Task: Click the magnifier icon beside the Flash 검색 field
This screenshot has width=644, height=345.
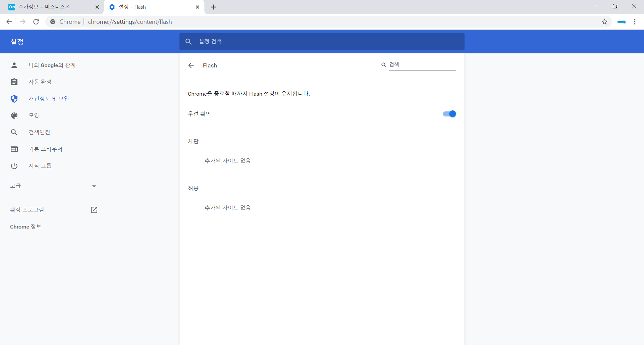Action: point(384,65)
